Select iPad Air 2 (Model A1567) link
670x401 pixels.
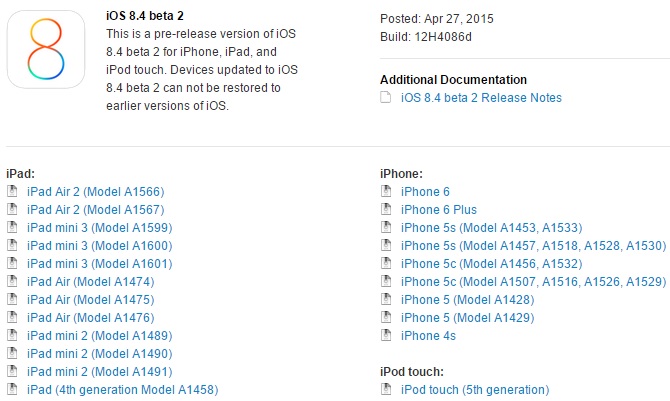(96, 210)
